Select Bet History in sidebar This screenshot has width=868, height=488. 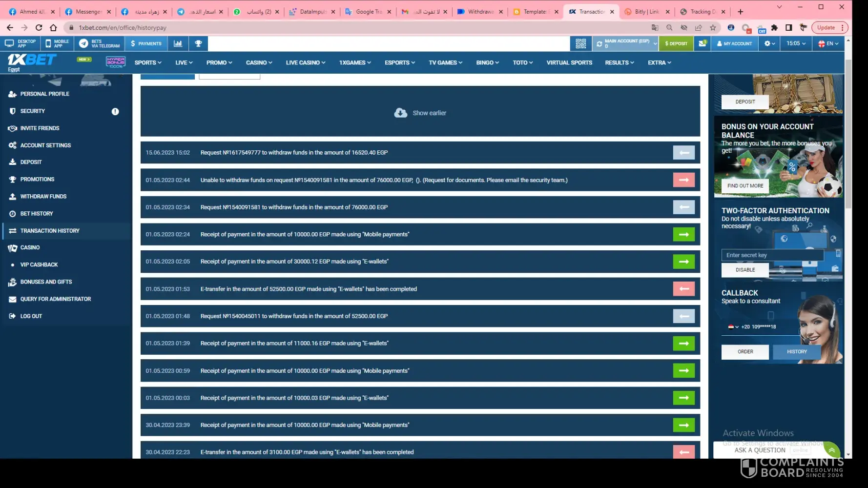(x=37, y=213)
